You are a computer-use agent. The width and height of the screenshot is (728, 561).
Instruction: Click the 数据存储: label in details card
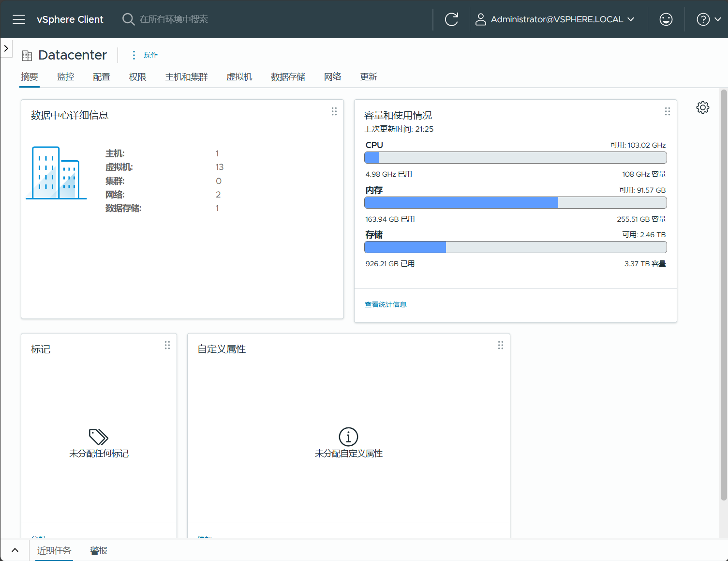(x=123, y=208)
